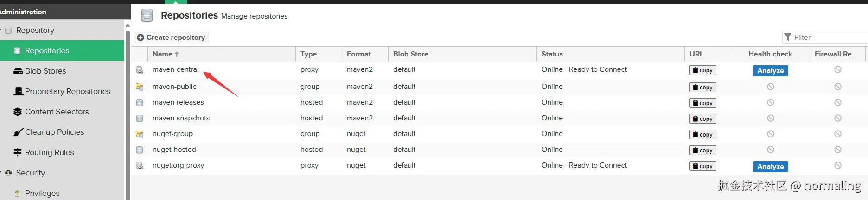The image size is (868, 200).
Task: Click the nuget-hosted repository database icon
Action: coord(139,150)
